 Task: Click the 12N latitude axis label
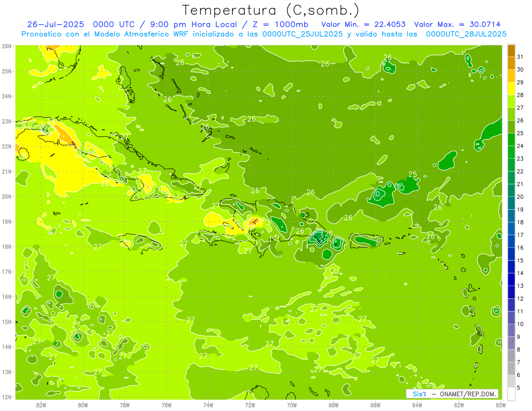(6, 397)
